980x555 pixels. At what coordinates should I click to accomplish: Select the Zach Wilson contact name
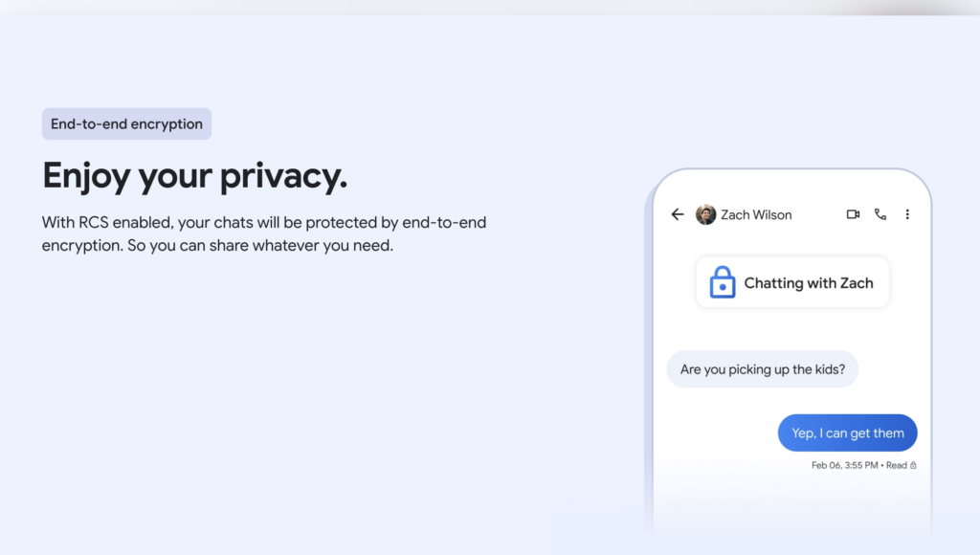click(x=756, y=214)
